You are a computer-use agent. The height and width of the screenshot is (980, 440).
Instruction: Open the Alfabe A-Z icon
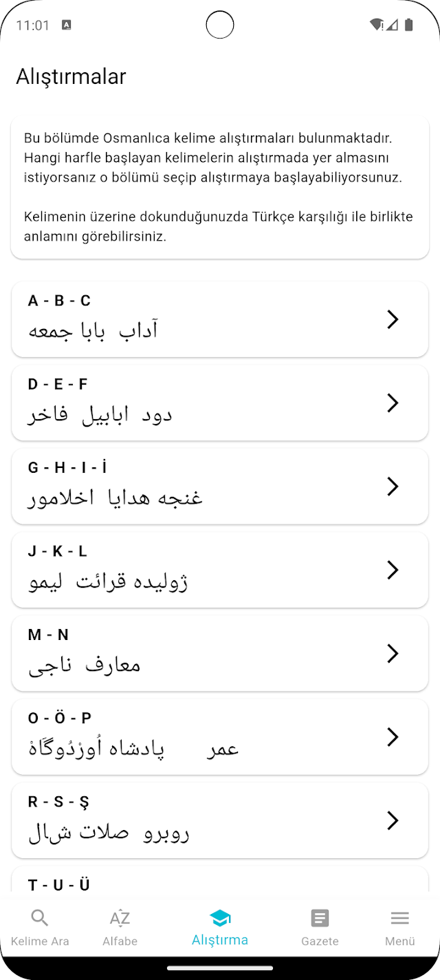point(120,918)
